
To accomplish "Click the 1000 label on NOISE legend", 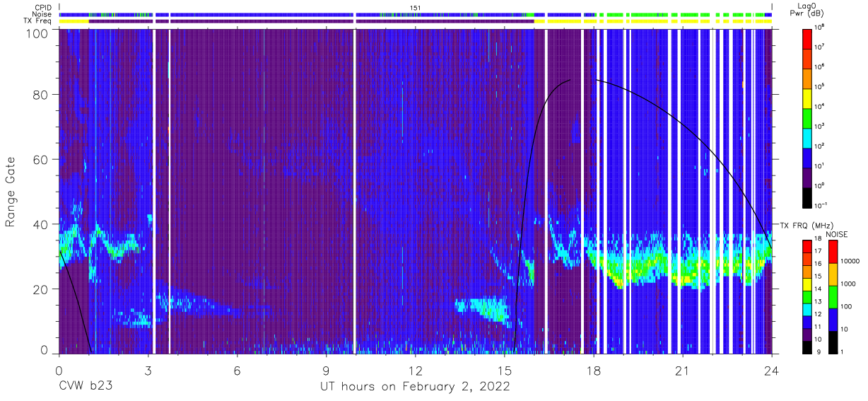I will [850, 284].
